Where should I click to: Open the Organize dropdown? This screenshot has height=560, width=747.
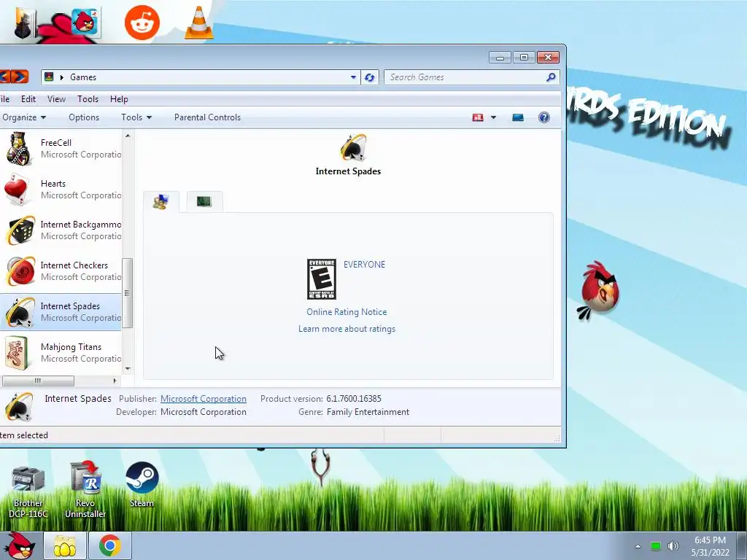(24, 117)
